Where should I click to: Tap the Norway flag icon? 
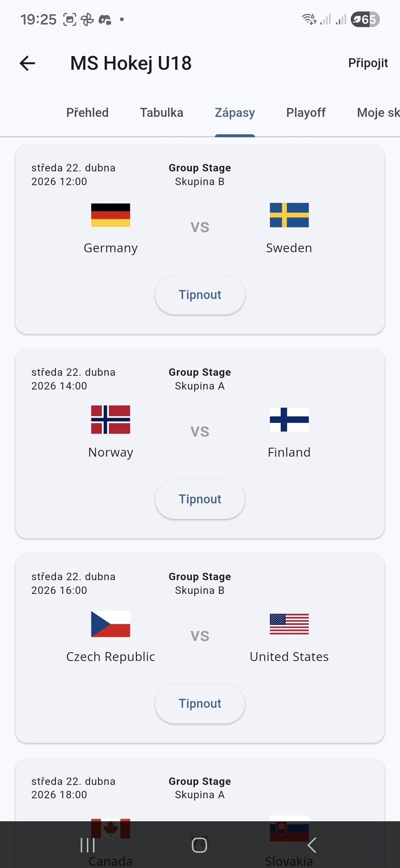[x=111, y=419]
